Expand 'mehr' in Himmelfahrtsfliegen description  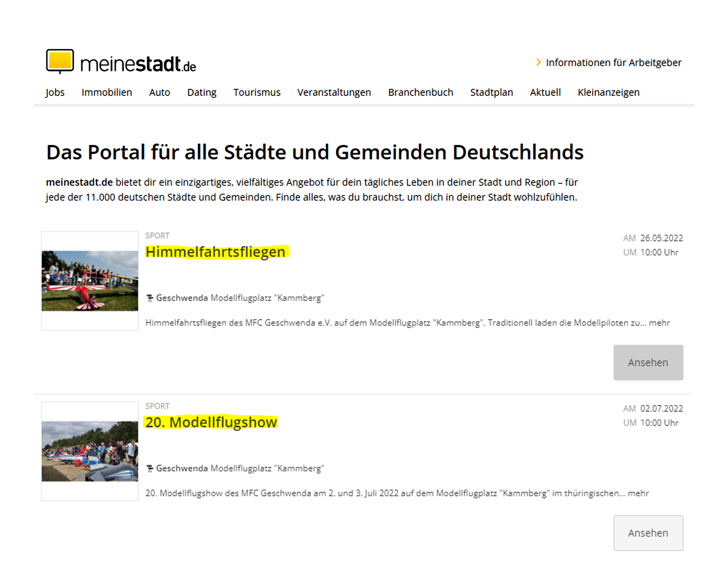click(659, 323)
